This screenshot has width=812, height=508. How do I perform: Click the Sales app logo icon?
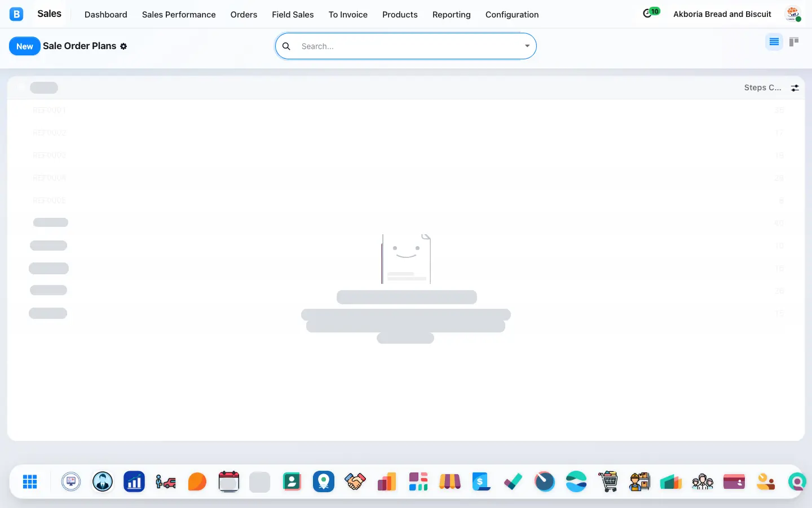[x=16, y=14]
